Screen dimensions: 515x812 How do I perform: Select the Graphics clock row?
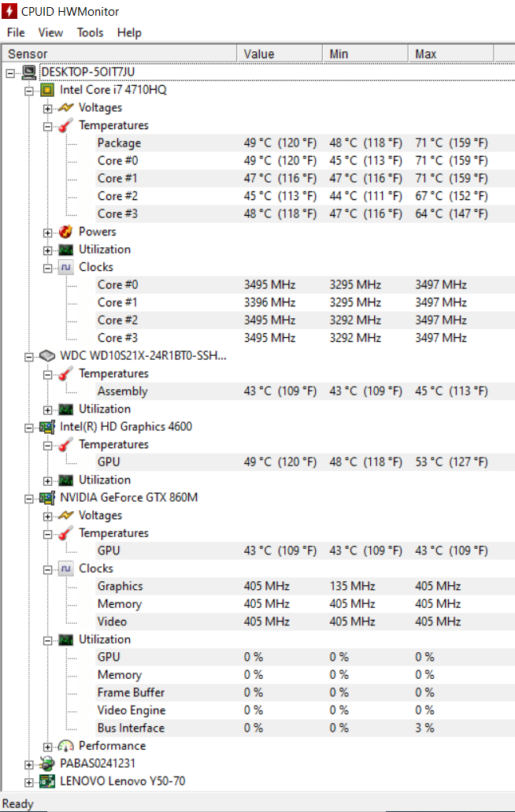(x=306, y=586)
